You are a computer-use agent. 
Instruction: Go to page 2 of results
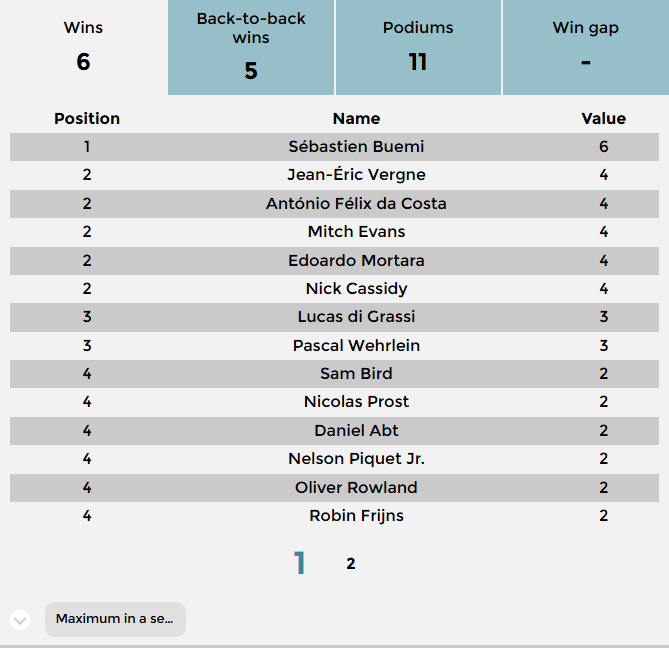pos(351,564)
